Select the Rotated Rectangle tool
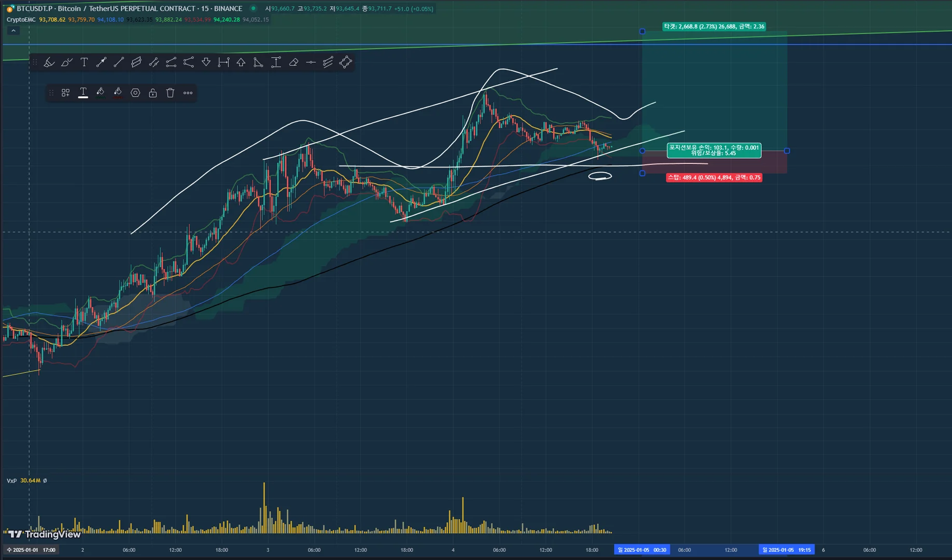 346,63
